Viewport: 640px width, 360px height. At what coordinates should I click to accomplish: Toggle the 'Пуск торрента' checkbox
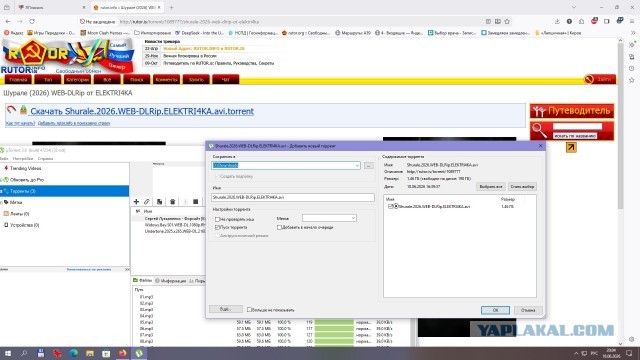coord(218,227)
